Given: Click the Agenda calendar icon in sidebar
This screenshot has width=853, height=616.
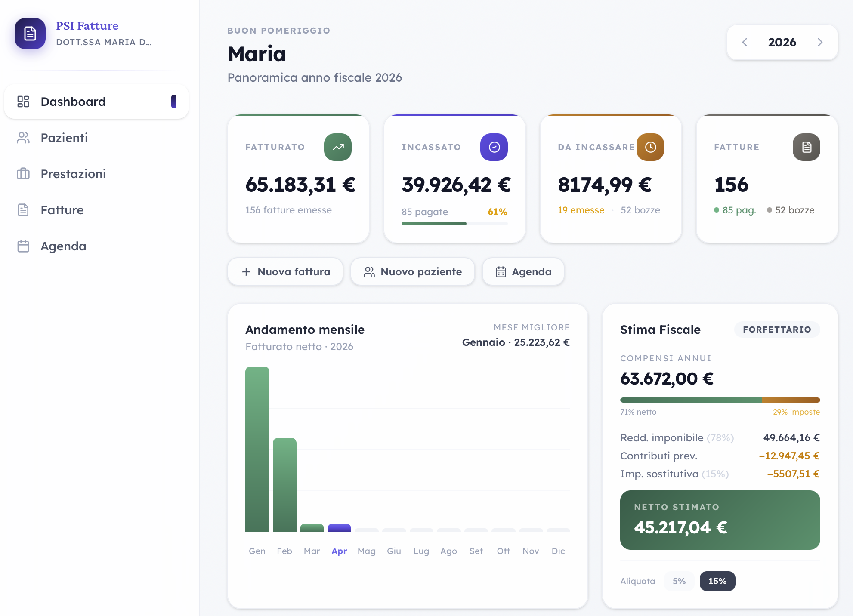Looking at the screenshot, I should click(23, 246).
